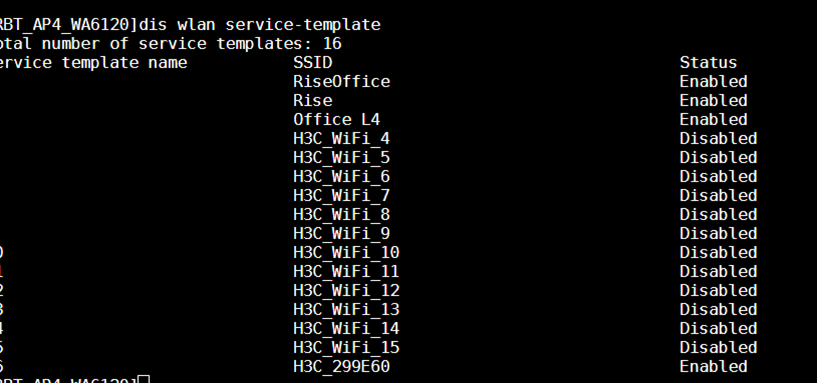The image size is (817, 384).
Task: Select the H3C_WiFi_13 entry
Action: [x=346, y=309]
